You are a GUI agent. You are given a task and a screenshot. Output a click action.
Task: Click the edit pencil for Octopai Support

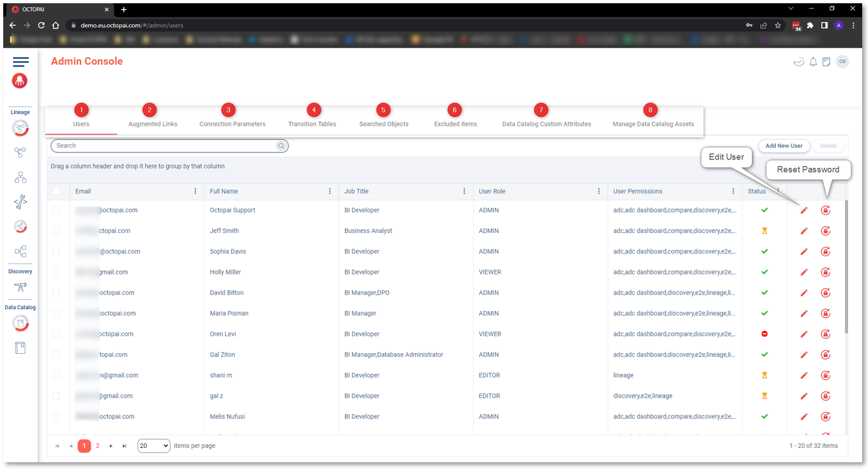coord(804,210)
